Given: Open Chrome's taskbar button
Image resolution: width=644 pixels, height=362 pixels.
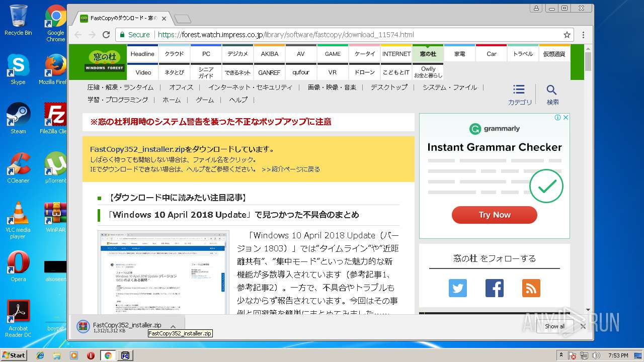Looking at the screenshot, I should coord(108,355).
